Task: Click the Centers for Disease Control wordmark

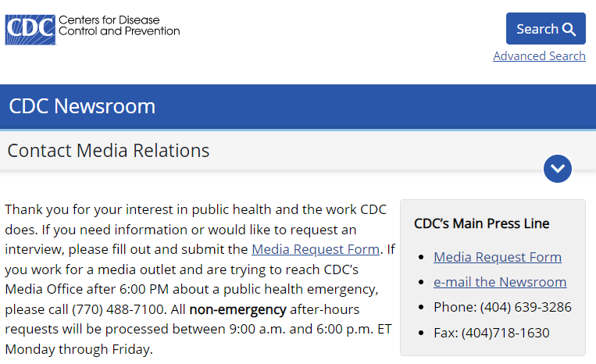Action: coord(119,25)
